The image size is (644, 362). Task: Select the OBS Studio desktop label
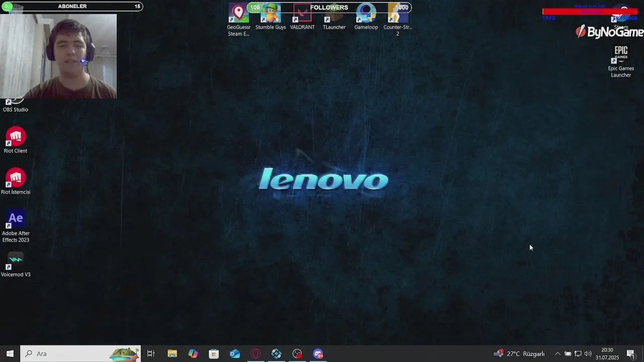(x=16, y=110)
